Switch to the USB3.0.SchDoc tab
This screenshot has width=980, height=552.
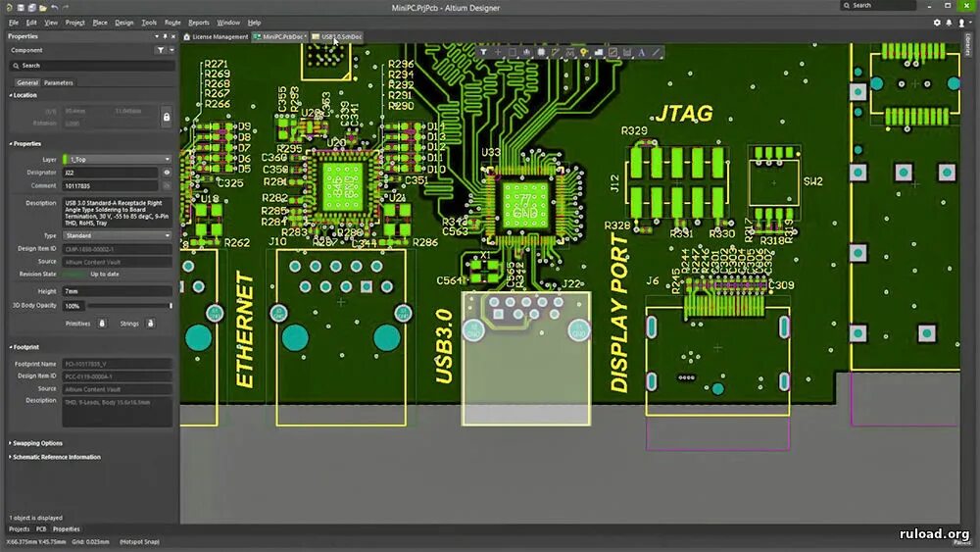[337, 37]
